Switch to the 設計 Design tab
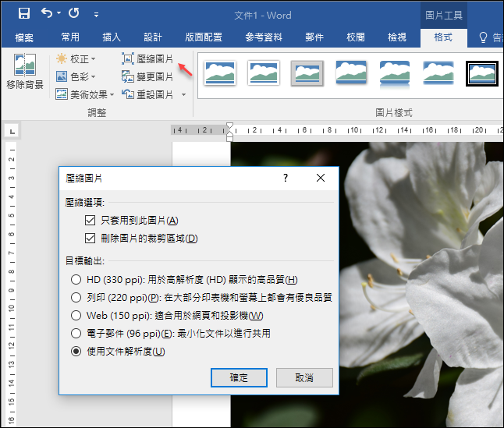This screenshot has height=428, width=504. click(x=153, y=37)
